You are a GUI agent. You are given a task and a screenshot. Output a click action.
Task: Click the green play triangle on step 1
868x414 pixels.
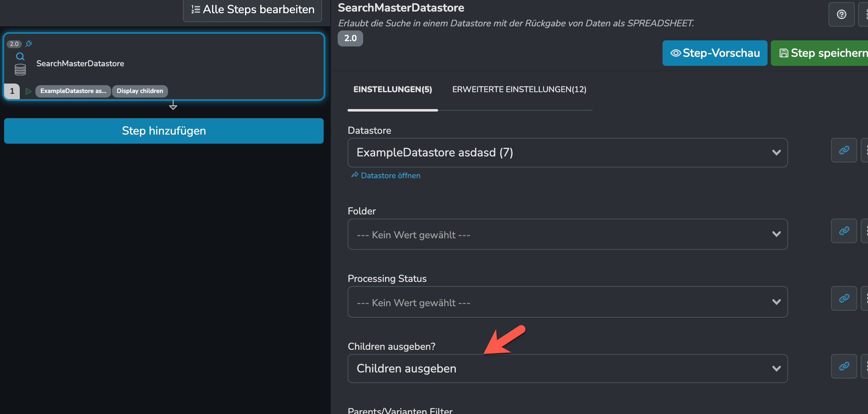click(28, 91)
